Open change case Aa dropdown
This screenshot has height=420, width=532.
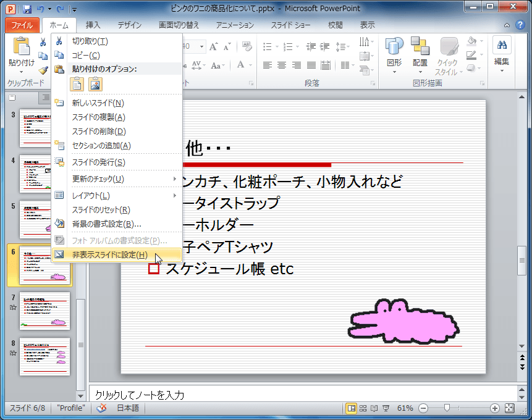pos(217,65)
